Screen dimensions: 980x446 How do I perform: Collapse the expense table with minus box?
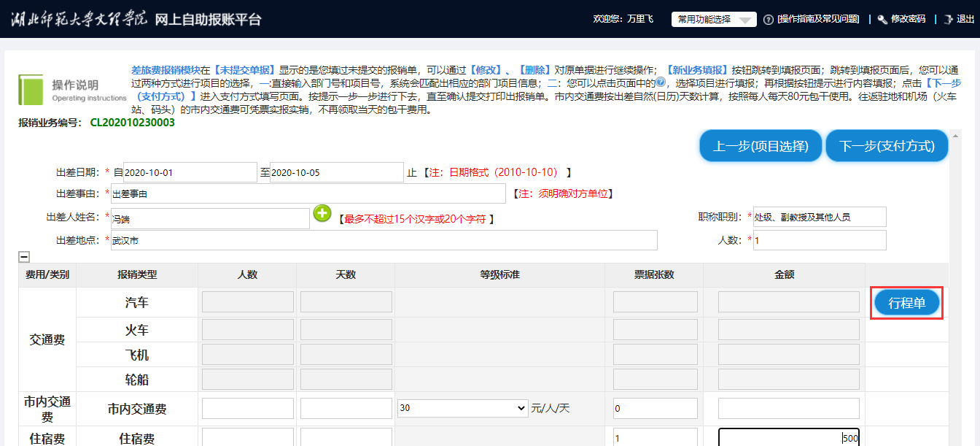[x=24, y=257]
